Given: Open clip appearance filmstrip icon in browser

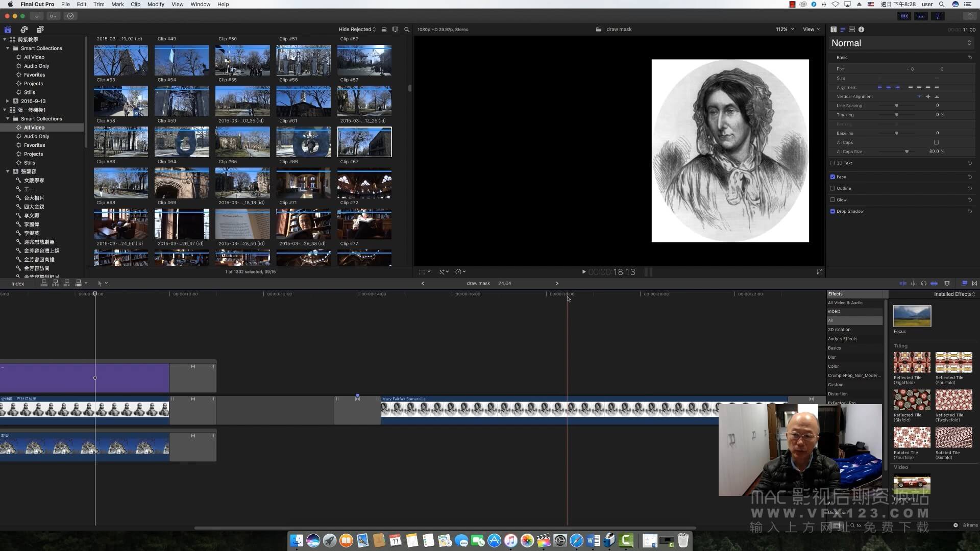Looking at the screenshot, I should [395, 30].
